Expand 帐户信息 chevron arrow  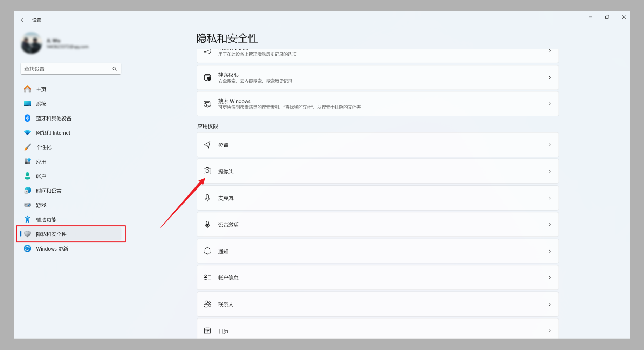(x=549, y=277)
